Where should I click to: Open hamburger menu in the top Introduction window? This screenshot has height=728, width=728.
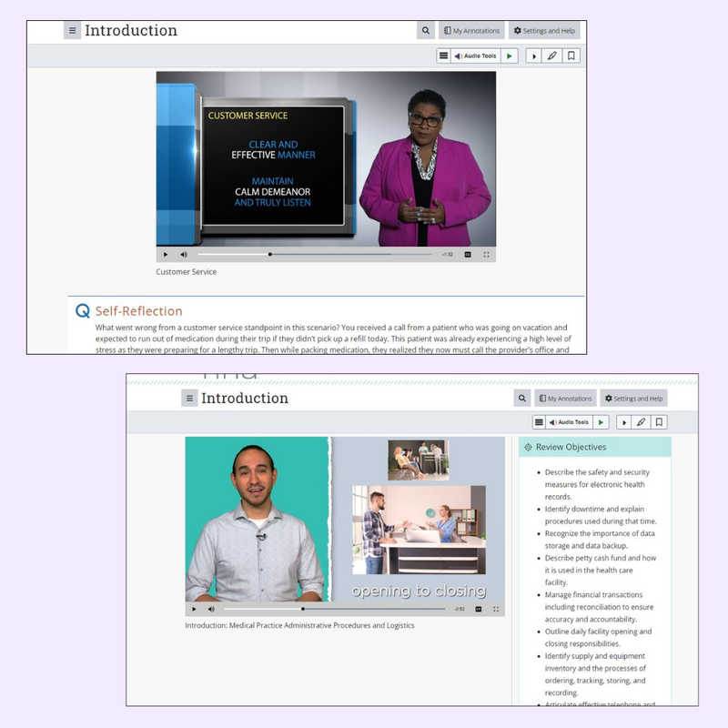73,31
